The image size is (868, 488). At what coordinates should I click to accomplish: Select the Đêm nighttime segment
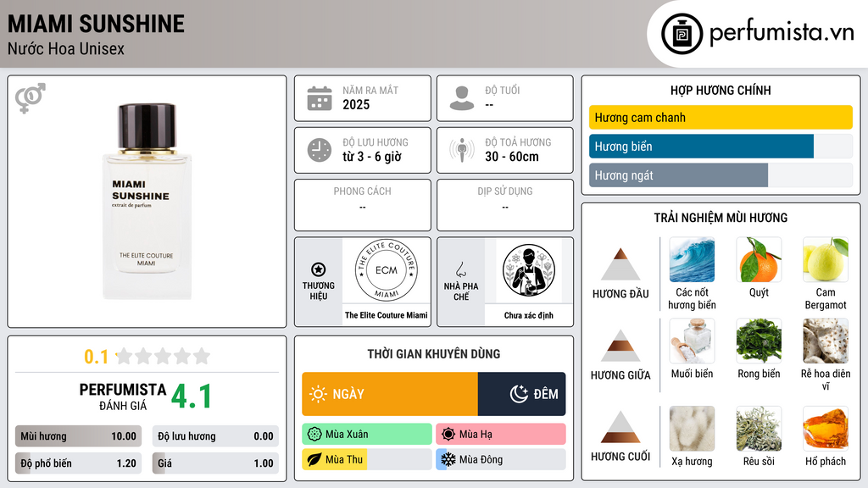[x=521, y=394]
